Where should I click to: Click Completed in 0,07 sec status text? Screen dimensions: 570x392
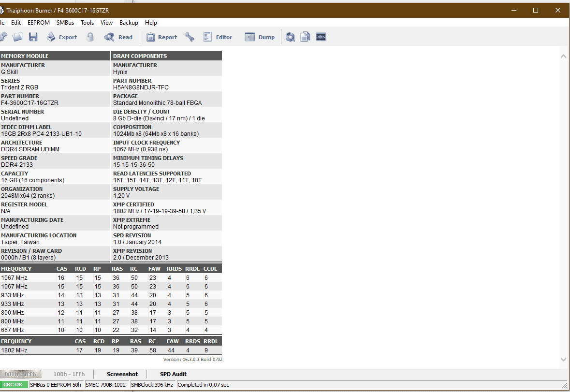(x=203, y=384)
